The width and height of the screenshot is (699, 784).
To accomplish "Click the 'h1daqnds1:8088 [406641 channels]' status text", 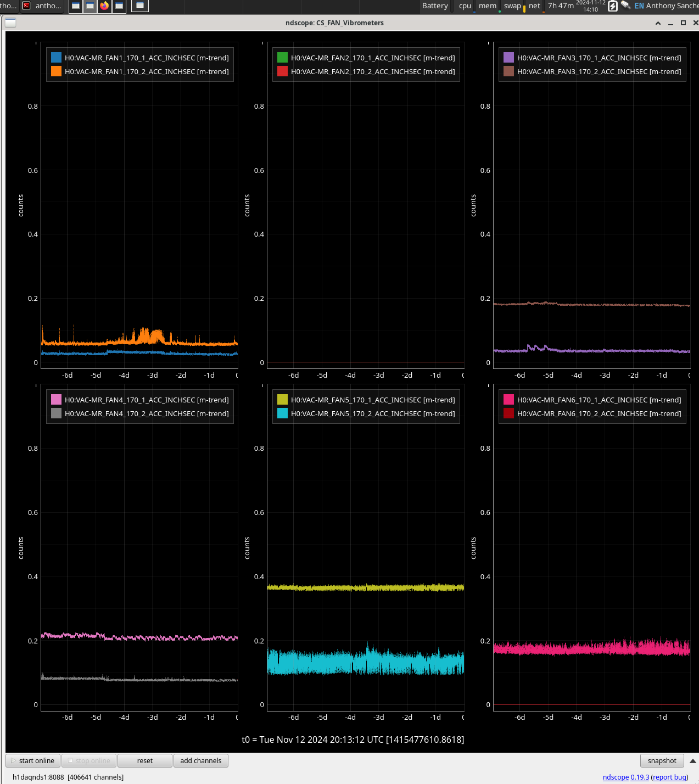I will point(68,777).
